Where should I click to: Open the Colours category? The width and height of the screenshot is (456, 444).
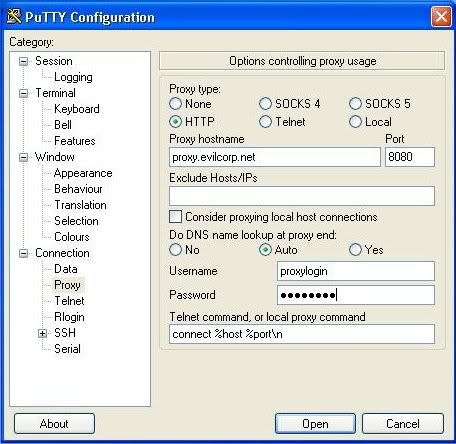tap(72, 237)
